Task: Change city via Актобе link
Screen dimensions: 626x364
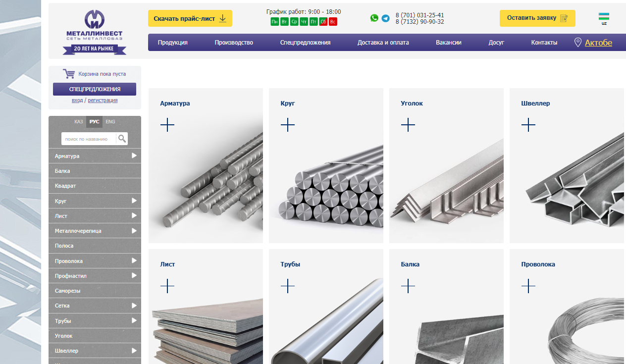Action: (598, 43)
